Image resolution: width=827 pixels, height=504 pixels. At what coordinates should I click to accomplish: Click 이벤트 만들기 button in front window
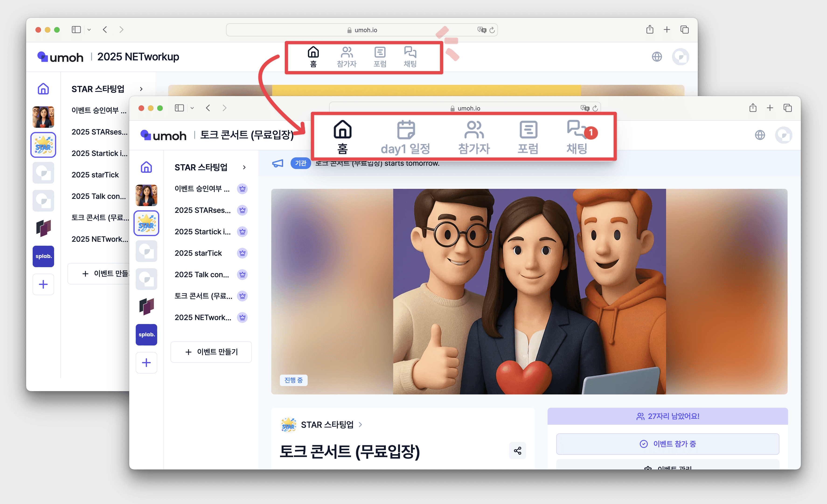(x=211, y=352)
